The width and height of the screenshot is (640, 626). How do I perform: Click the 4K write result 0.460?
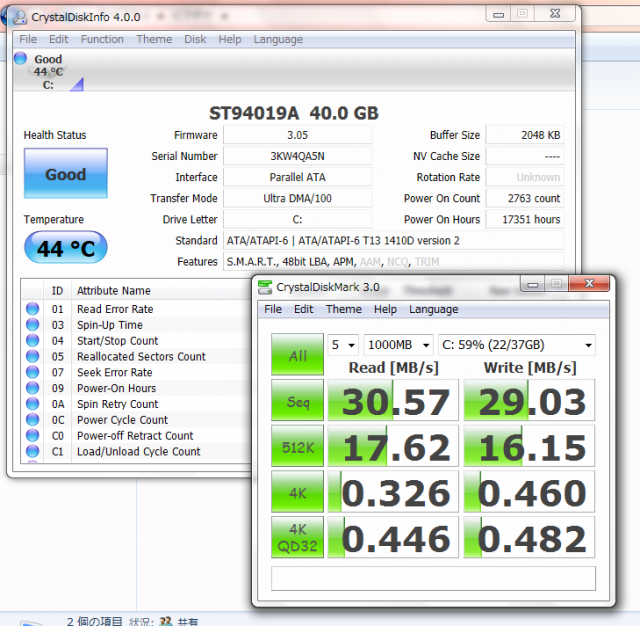(529, 492)
